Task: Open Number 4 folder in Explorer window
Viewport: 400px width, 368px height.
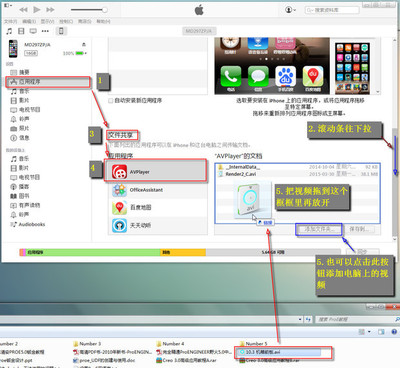Action: coord(170,344)
